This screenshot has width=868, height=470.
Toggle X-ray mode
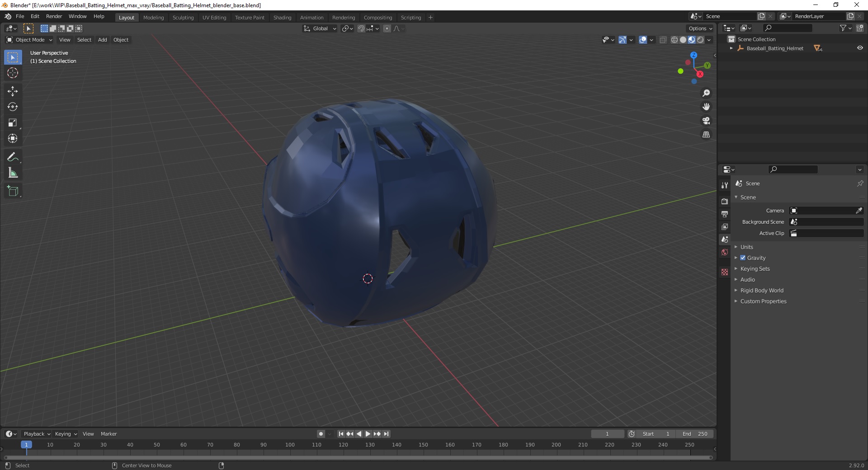pos(663,40)
